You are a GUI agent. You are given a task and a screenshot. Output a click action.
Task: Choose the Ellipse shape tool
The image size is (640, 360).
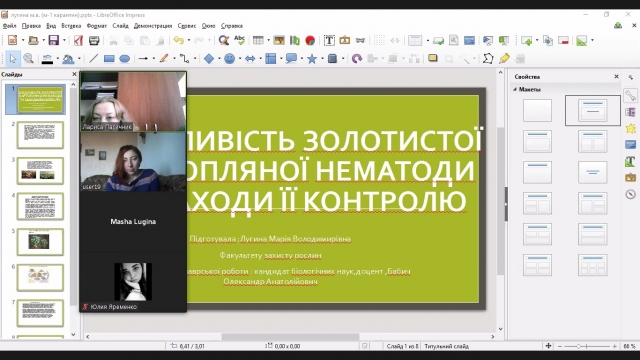tap(124, 59)
